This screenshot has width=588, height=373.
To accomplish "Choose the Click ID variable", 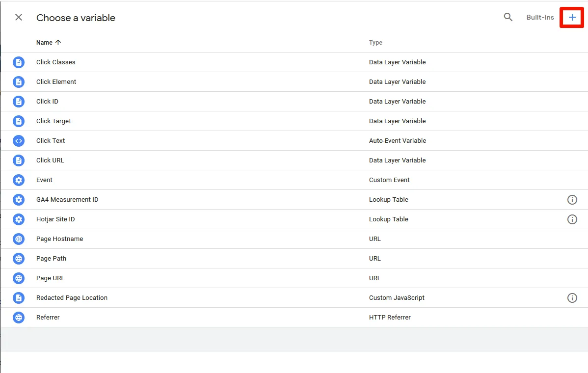I will pyautogui.click(x=47, y=102).
